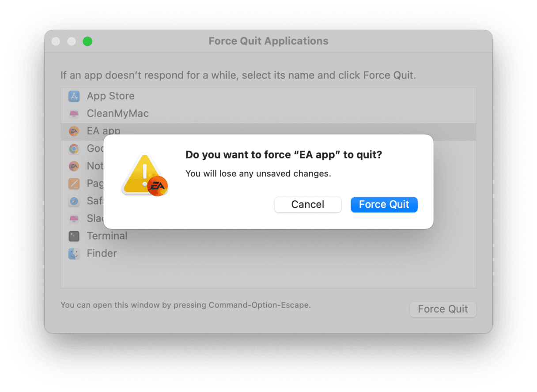This screenshot has width=537, height=392.
Task: Click the dimmed Force Quit button in the main window
Action: tap(442, 309)
